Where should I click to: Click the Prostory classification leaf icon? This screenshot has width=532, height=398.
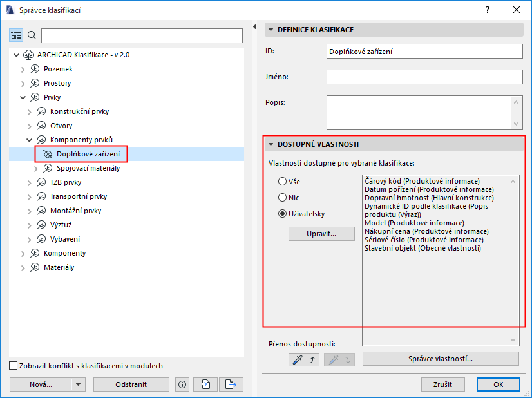click(35, 83)
